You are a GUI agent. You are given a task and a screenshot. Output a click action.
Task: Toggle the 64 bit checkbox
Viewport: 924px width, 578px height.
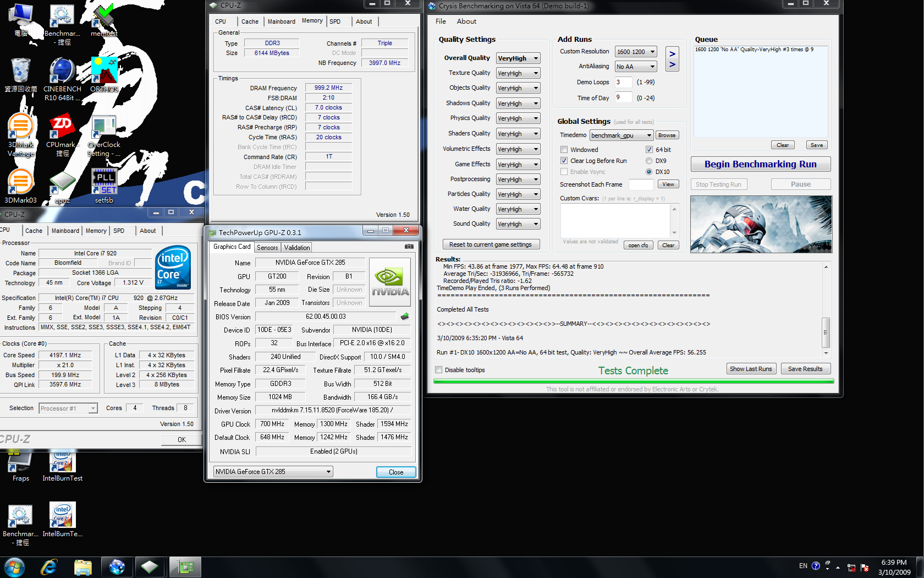tap(649, 150)
